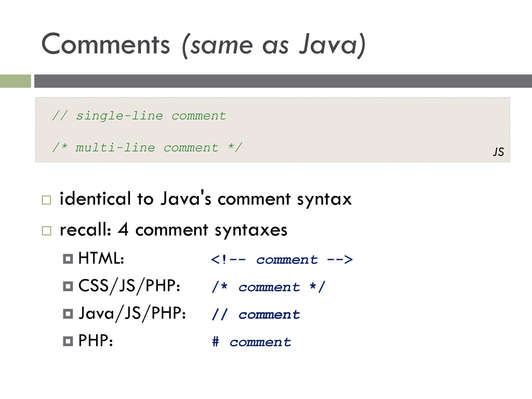The image size is (532, 399).
Task: Click the text 'identical to Java's comment syntax'
Action: pyautogui.click(x=206, y=199)
